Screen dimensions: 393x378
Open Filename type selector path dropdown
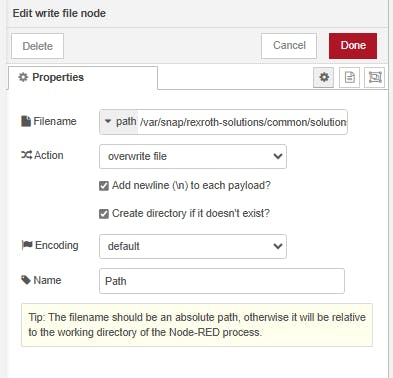119,122
